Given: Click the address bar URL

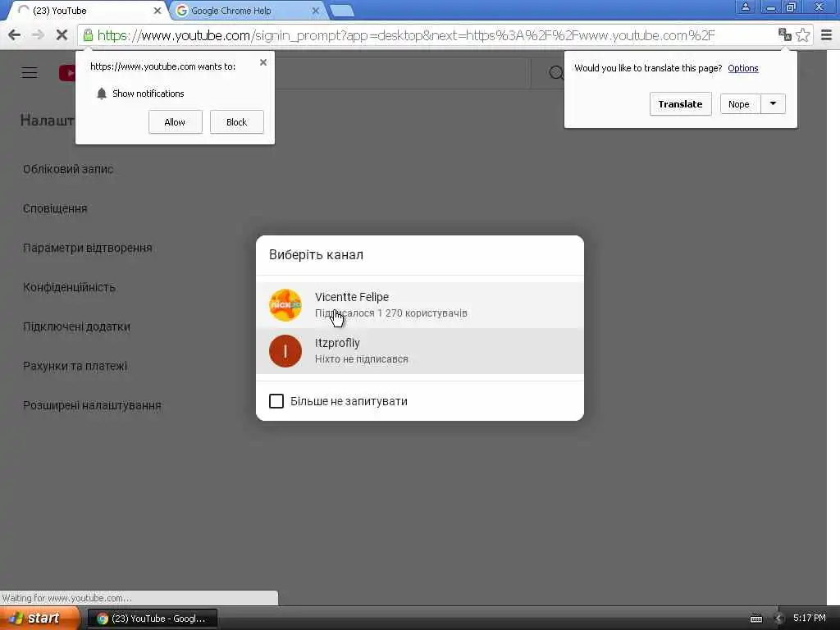Looking at the screenshot, I should [x=405, y=35].
